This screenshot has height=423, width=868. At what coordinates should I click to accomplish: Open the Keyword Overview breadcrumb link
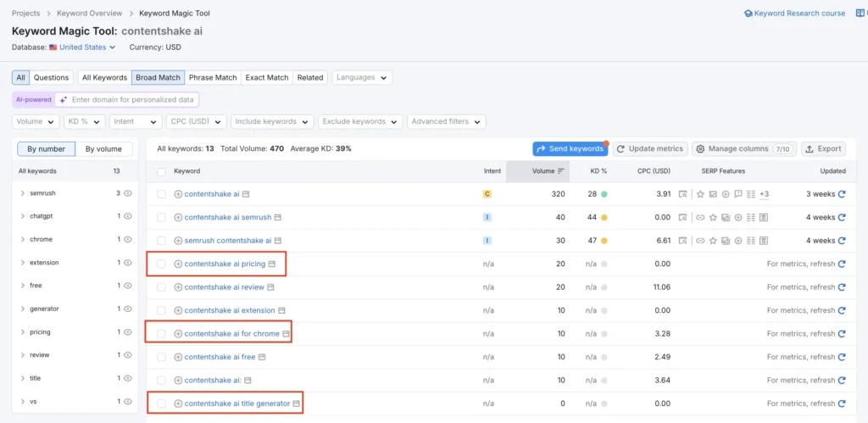pos(88,14)
